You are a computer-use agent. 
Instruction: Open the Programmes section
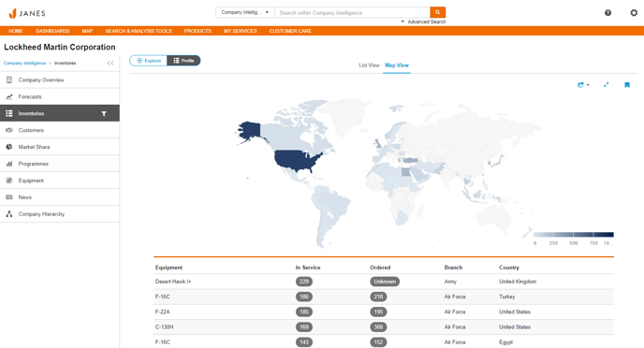[60, 164]
